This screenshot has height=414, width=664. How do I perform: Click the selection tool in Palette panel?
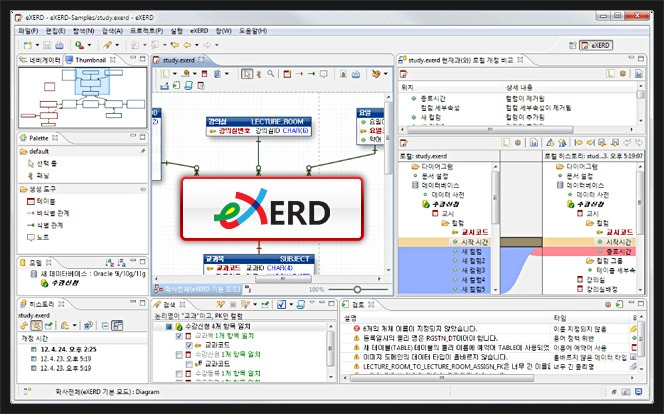(42, 163)
